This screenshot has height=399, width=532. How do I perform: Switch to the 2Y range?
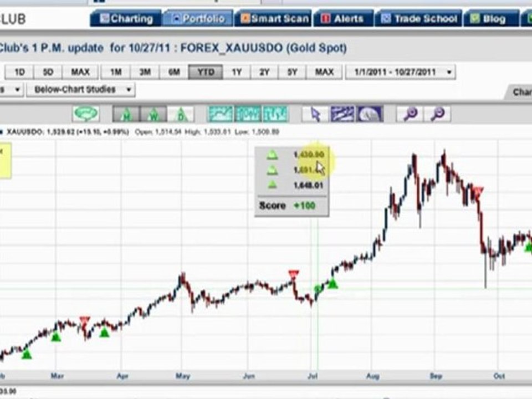(x=264, y=72)
